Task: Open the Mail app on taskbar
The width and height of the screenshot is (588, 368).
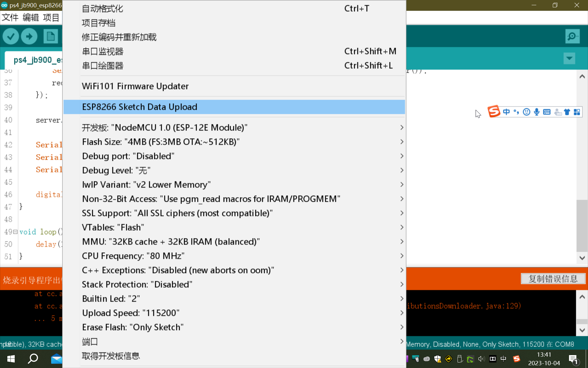Action: click(56, 358)
